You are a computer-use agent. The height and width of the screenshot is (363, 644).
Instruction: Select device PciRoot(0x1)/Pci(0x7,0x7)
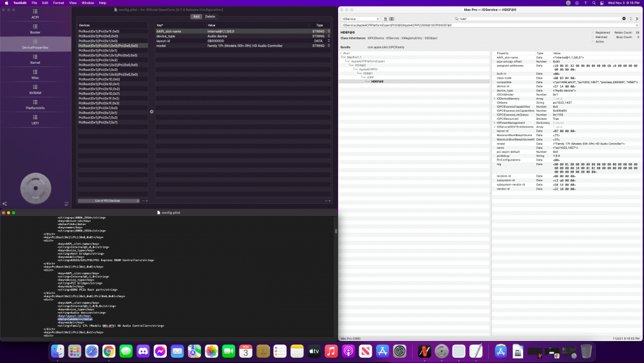point(113,123)
